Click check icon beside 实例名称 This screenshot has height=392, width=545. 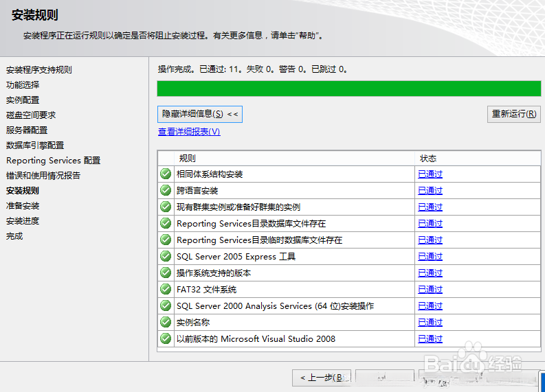pyautogui.click(x=166, y=322)
